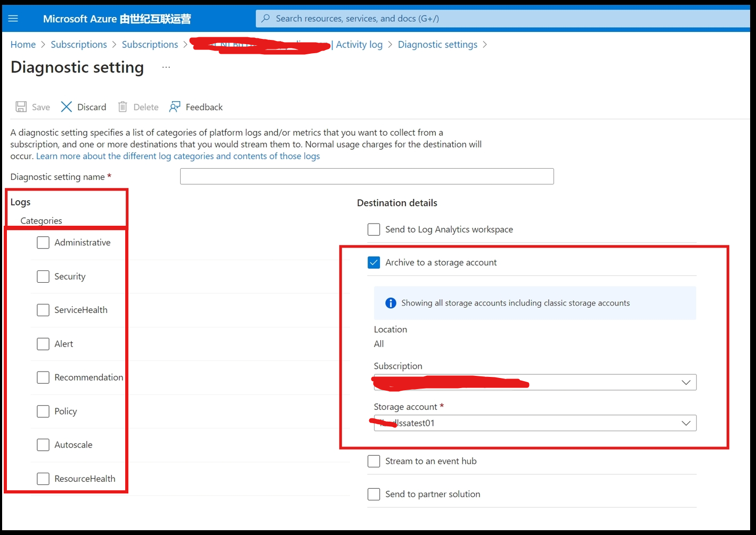This screenshot has width=756, height=535.
Task: Click the search magnifier in the top bar
Action: click(265, 18)
